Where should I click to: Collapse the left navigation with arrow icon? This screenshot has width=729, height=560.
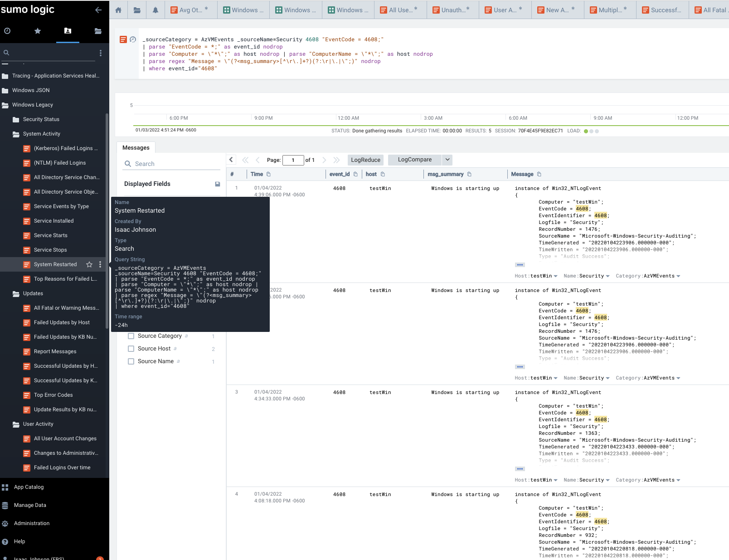pos(98,10)
